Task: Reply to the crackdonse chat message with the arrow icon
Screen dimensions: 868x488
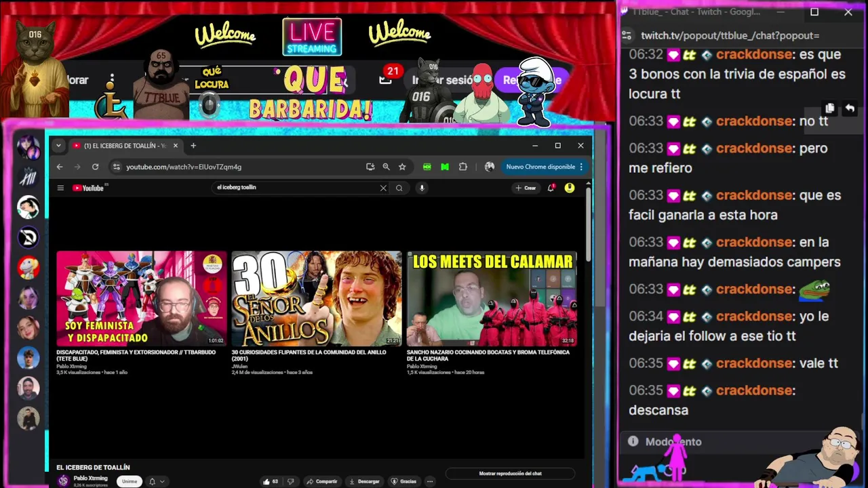Action: pyautogui.click(x=849, y=108)
